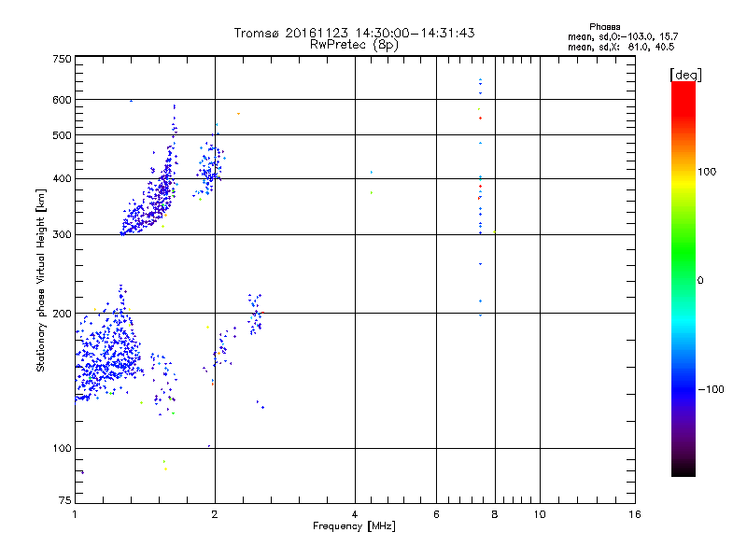The width and height of the screenshot is (747, 560).
Task: Click the '[deg]' colorbar unit label
Action: pos(685,75)
